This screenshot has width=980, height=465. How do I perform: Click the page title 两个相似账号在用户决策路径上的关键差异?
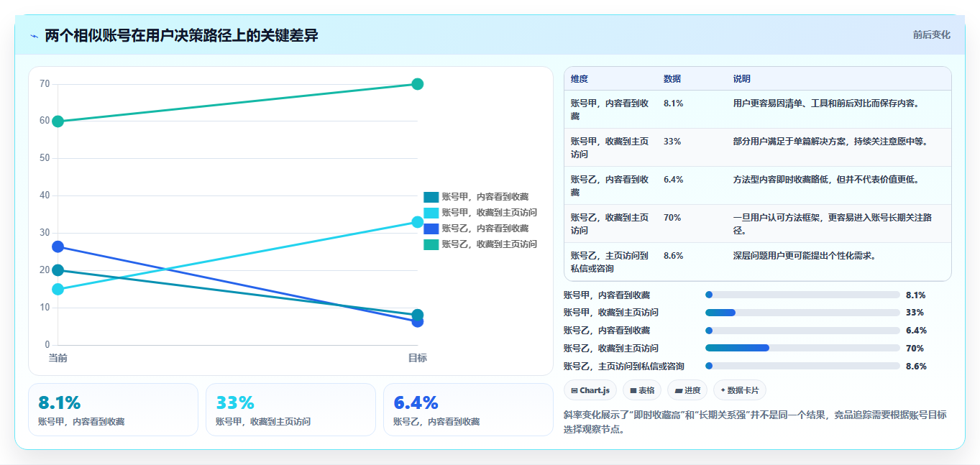click(x=181, y=35)
